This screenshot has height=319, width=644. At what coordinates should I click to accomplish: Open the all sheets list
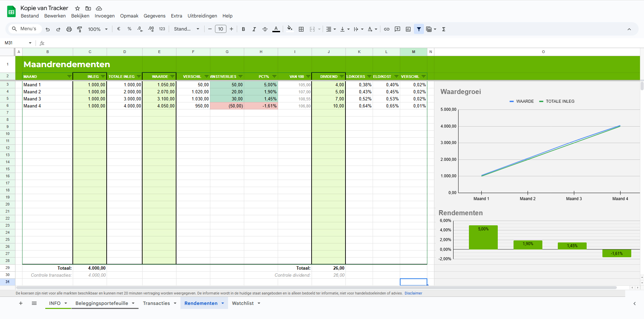point(34,303)
